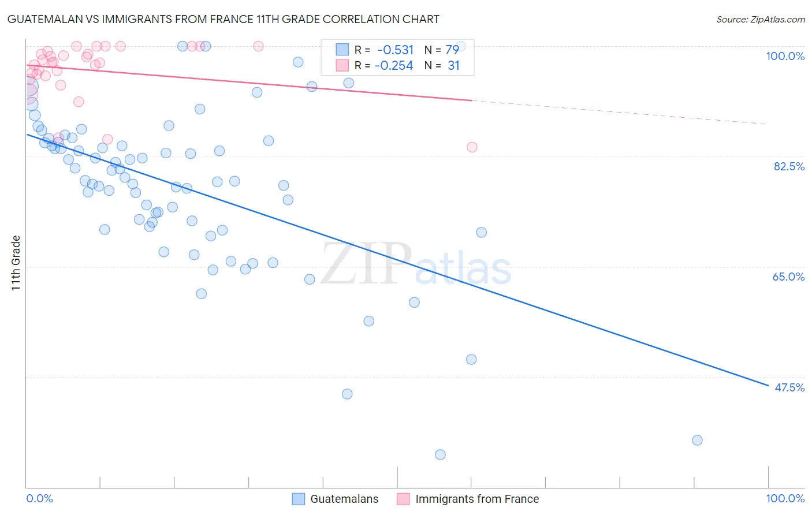Click the blue swatch beside R = -0.531
Image resolution: width=812 pixels, height=515 pixels.
pyautogui.click(x=342, y=50)
